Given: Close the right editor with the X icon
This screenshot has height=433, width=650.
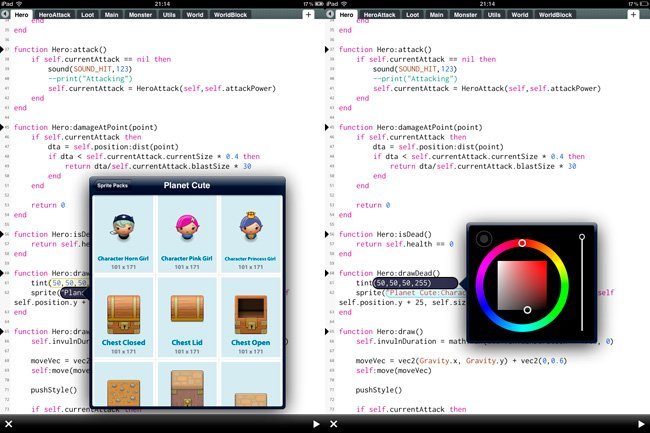Looking at the screenshot, I should (334, 424).
